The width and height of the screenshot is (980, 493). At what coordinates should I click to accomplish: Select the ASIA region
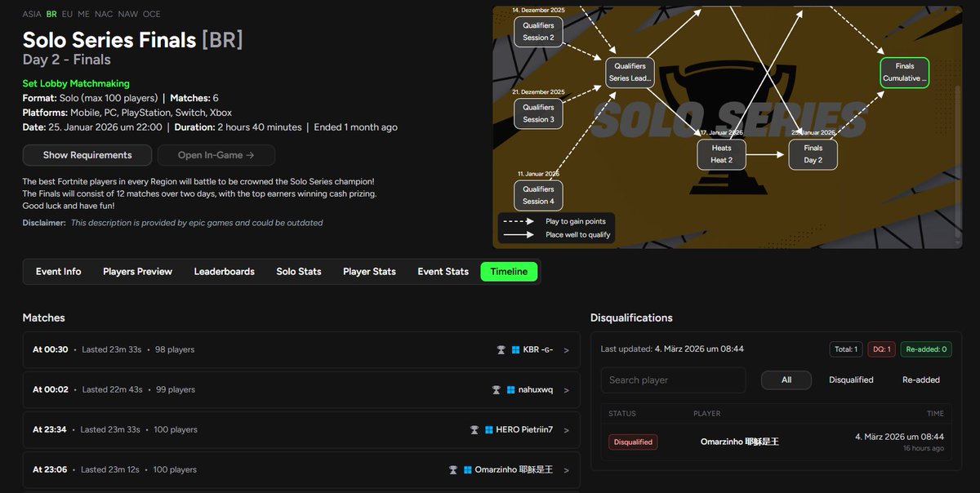click(x=32, y=14)
